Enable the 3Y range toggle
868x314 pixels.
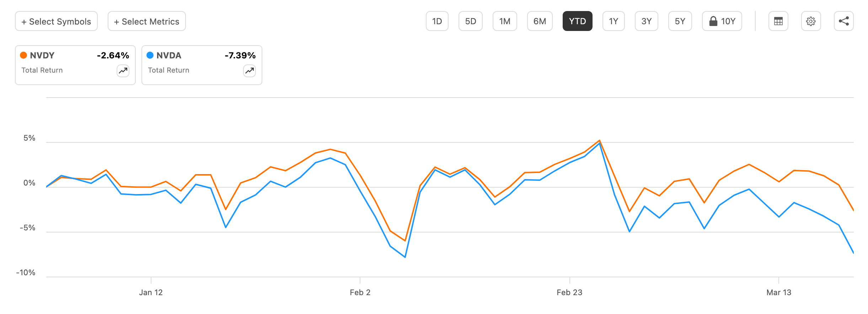point(647,21)
